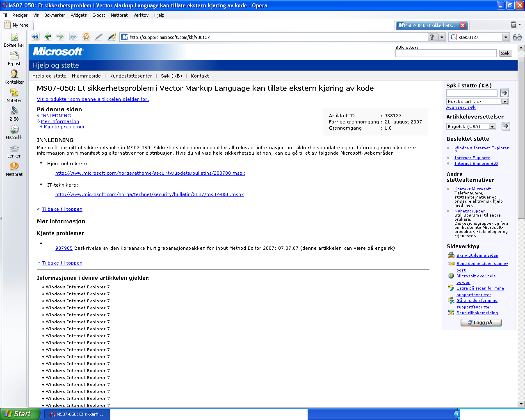
Task: Jump to INNLEDNING section link
Action: (x=56, y=116)
